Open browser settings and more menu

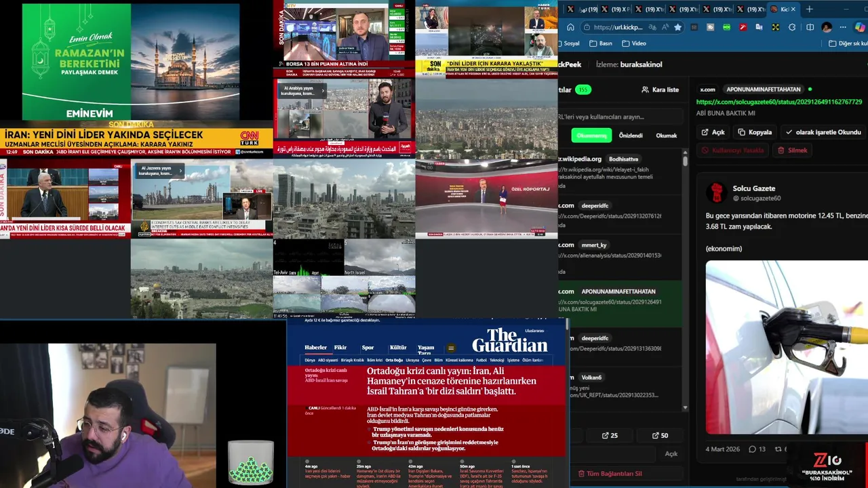click(x=843, y=27)
